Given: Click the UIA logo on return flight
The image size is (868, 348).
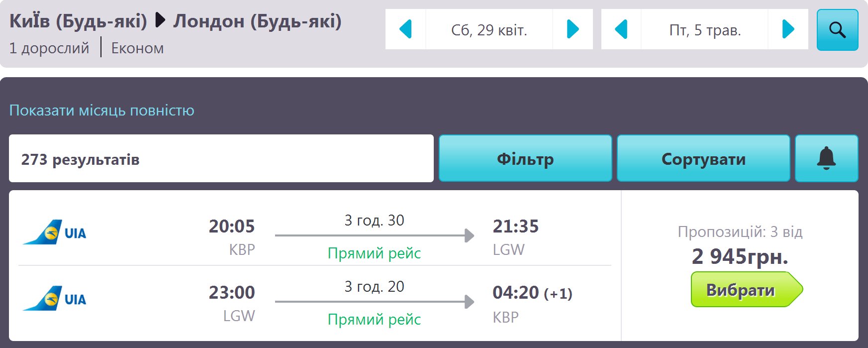Looking at the screenshot, I should click(54, 299).
